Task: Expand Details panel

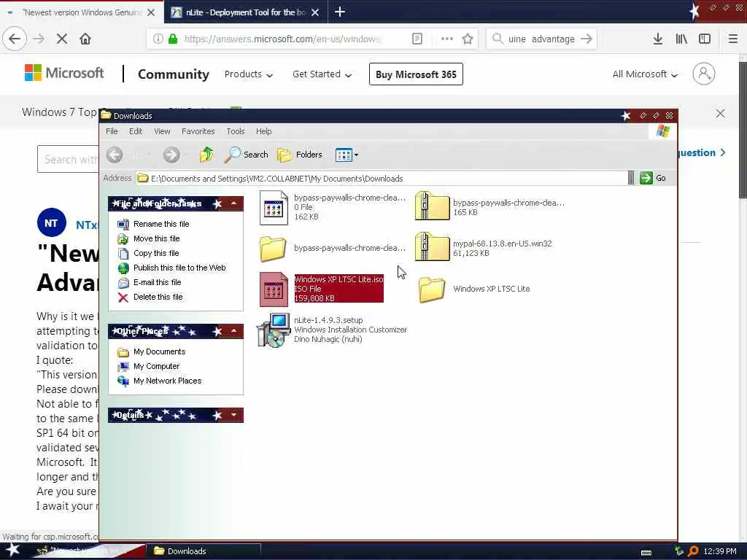Action: tap(234, 415)
